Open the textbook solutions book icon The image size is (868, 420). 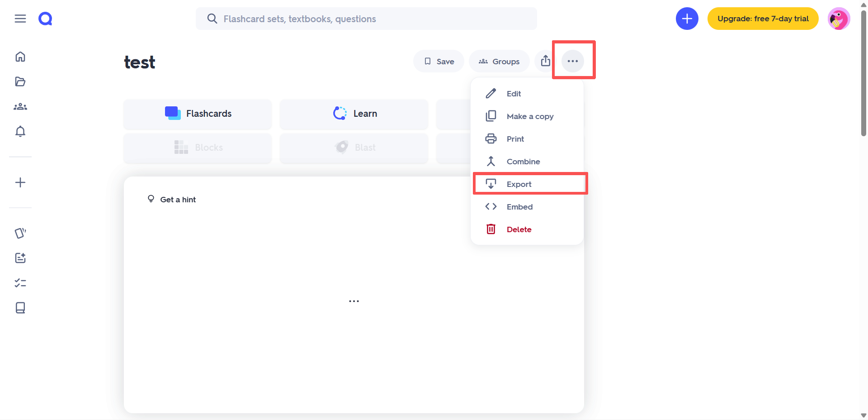pos(20,308)
